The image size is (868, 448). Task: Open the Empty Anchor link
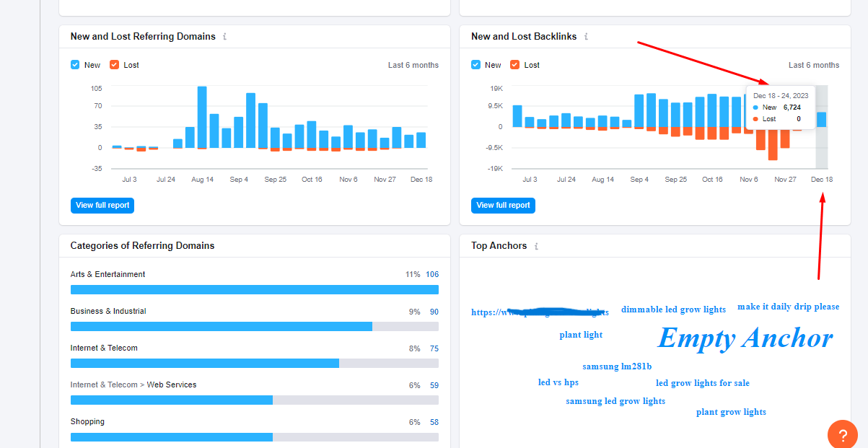745,338
